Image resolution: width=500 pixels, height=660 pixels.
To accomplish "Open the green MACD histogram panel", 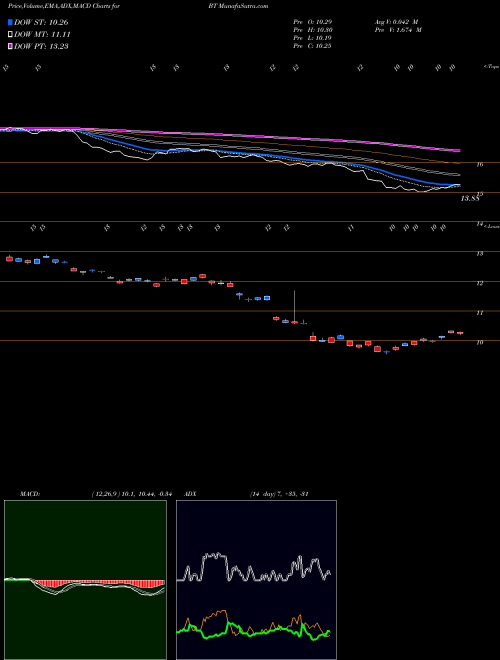I will pyautogui.click(x=85, y=580).
